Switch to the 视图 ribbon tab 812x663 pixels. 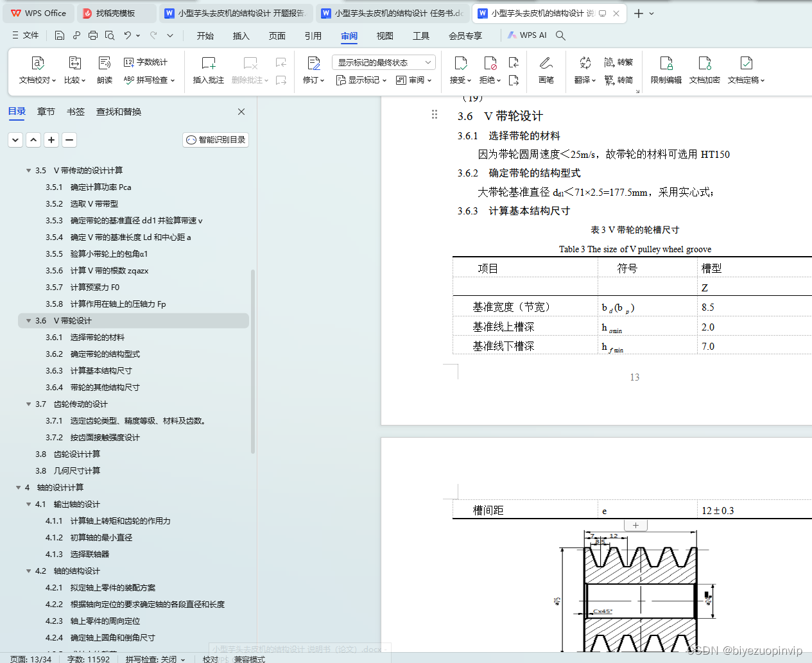pyautogui.click(x=385, y=36)
